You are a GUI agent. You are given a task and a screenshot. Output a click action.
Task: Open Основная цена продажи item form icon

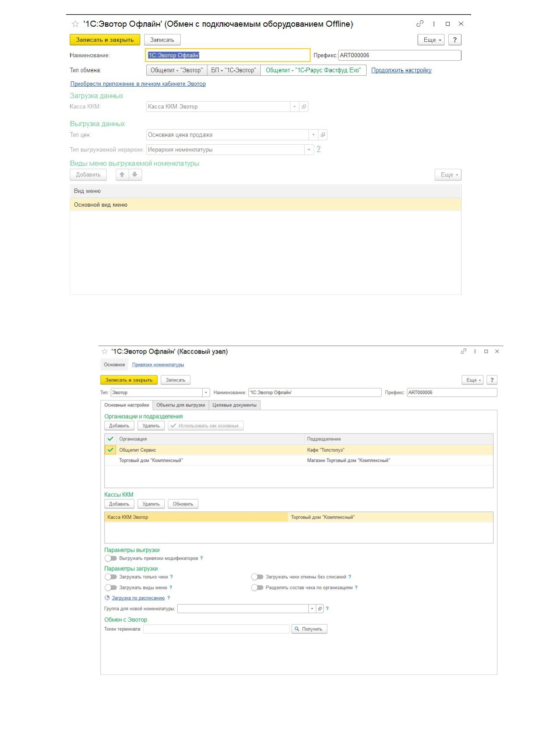pos(323,135)
